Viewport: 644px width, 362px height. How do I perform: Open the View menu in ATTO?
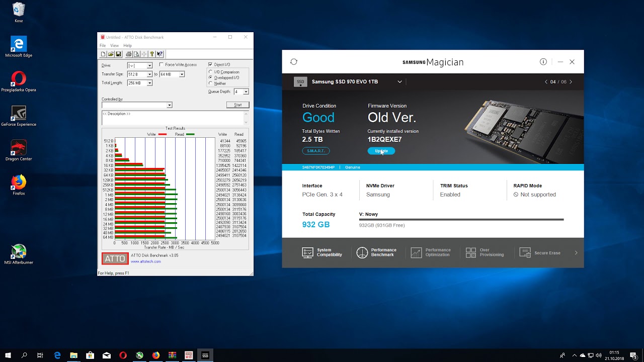(x=115, y=46)
